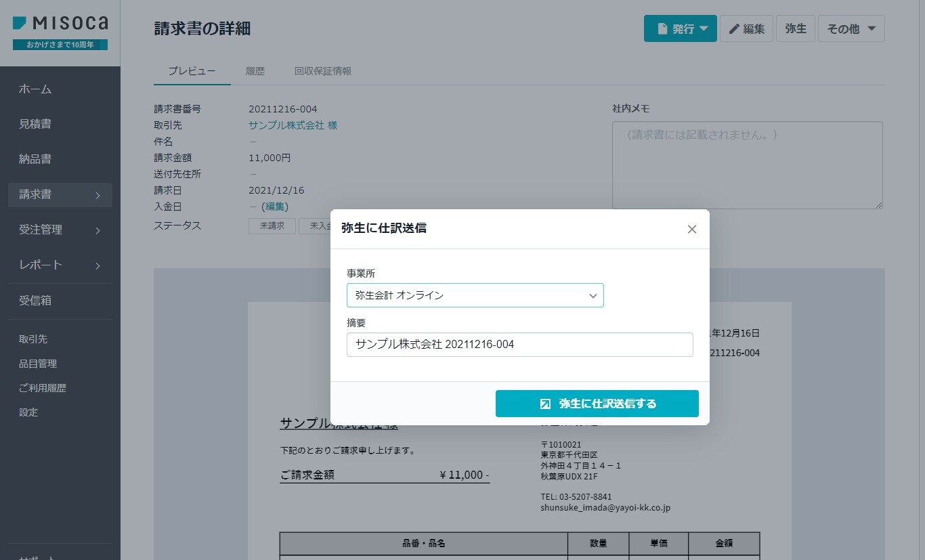Expand 受注管理 sidebar submenu
Image resolution: width=925 pixels, height=560 pixels.
point(60,230)
